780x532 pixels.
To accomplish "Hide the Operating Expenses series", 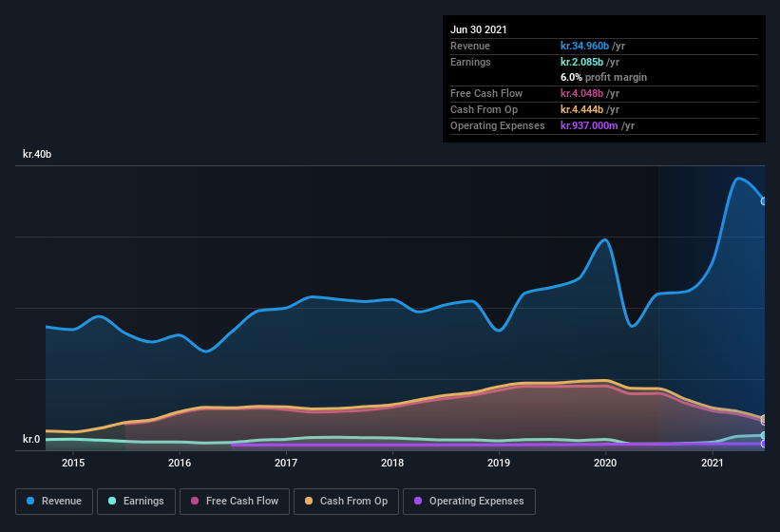I will pos(469,502).
